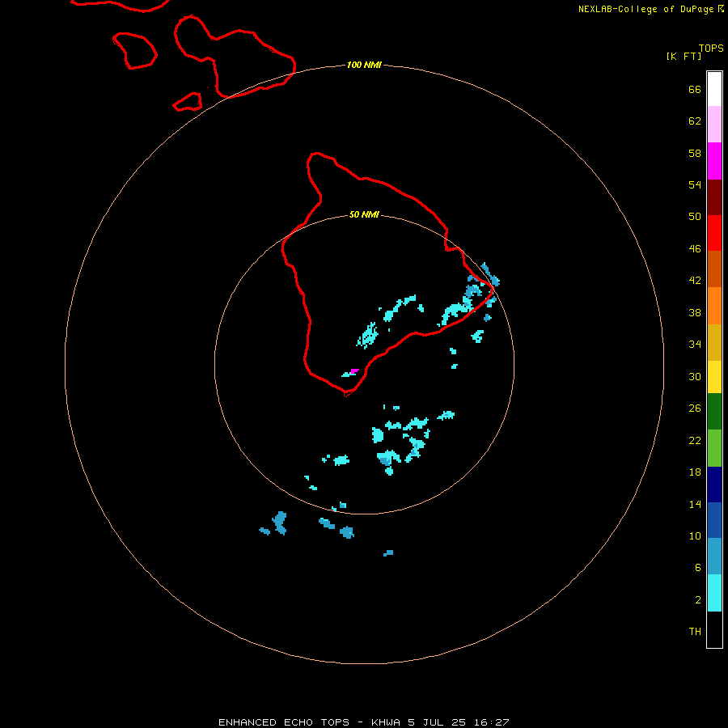Click the 50 NMI range ring label
The height and width of the screenshot is (728, 728).
click(364, 214)
